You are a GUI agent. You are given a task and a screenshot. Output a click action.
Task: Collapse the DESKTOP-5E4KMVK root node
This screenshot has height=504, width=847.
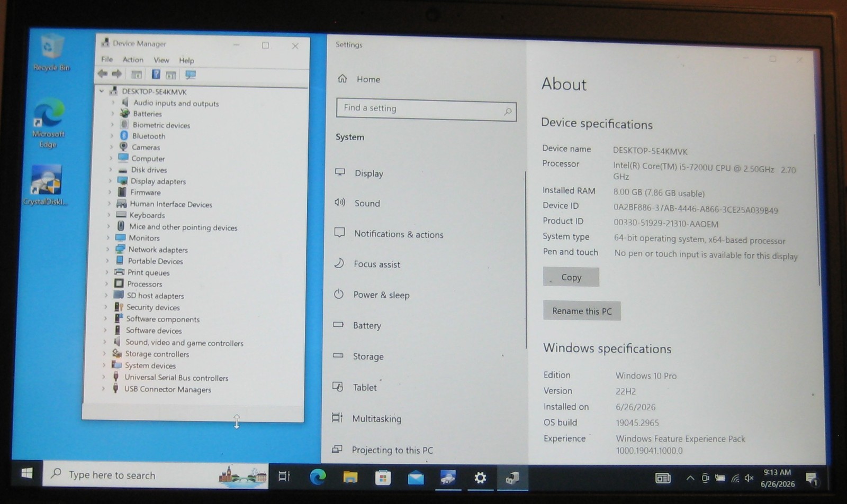pos(102,91)
